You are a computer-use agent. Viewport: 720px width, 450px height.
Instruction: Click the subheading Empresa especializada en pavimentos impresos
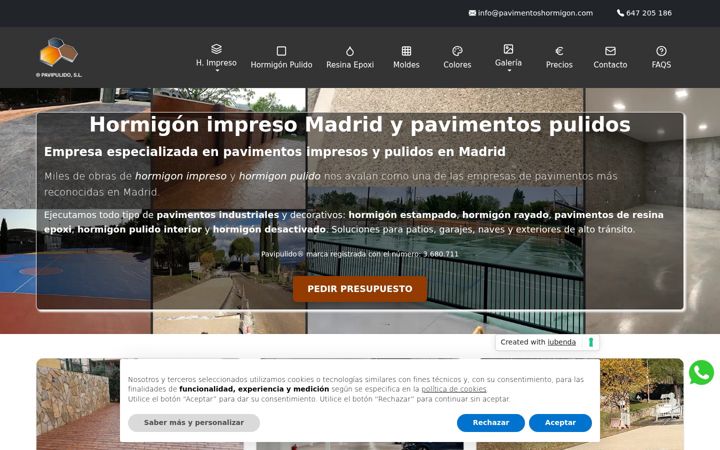(x=275, y=152)
